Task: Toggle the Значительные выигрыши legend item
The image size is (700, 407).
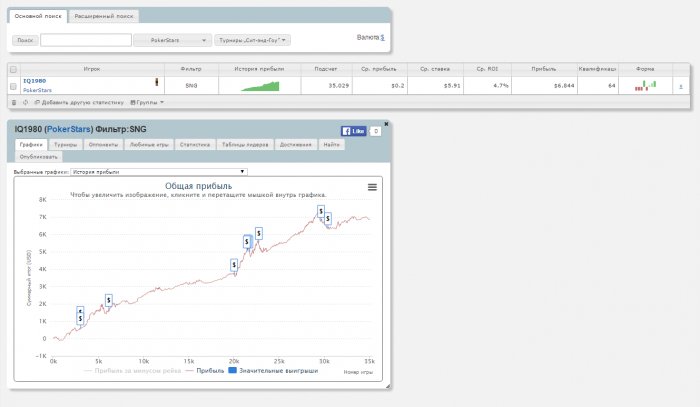Action: coord(273,370)
